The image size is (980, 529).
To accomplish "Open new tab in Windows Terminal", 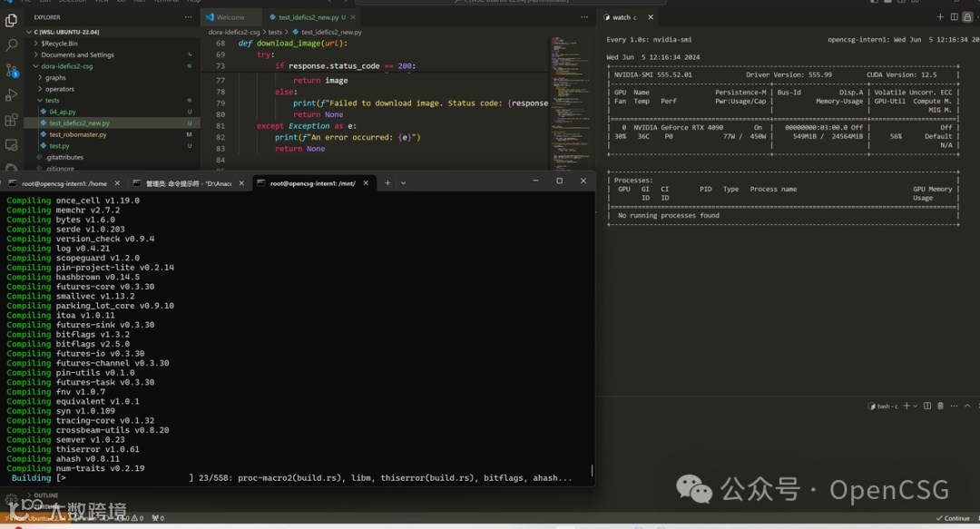I will [x=387, y=182].
